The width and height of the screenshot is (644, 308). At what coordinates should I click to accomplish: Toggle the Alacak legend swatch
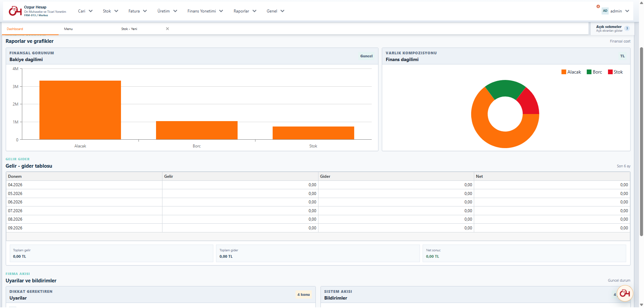coord(564,72)
